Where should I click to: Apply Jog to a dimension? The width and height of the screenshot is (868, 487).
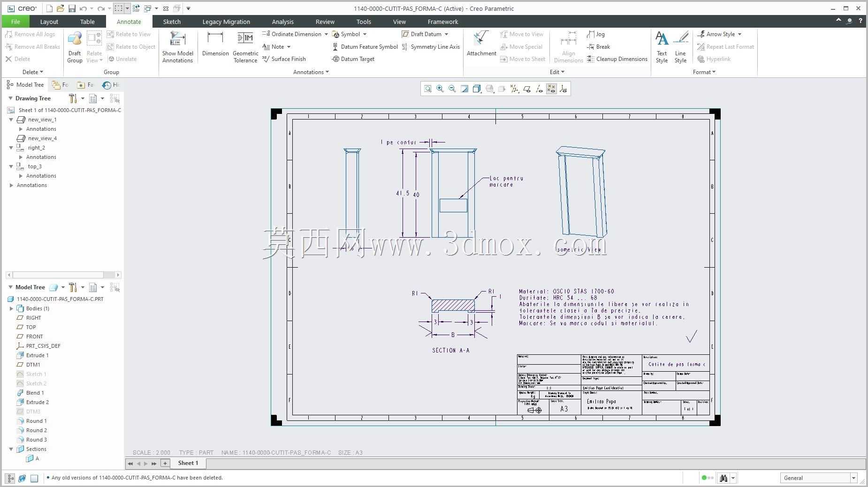pos(596,34)
